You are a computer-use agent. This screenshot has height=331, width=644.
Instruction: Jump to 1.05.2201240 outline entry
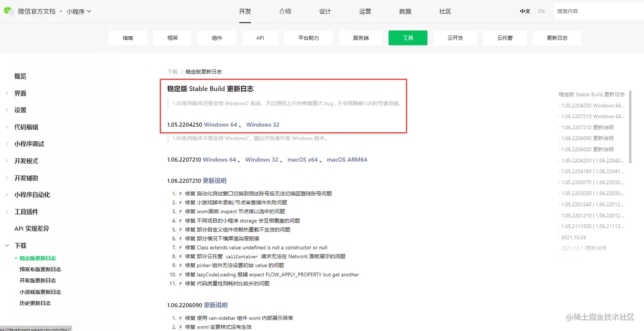click(x=592, y=204)
